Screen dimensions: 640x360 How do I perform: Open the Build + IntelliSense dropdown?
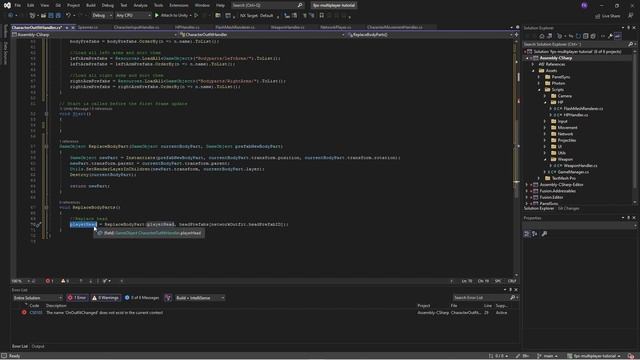click(x=200, y=298)
